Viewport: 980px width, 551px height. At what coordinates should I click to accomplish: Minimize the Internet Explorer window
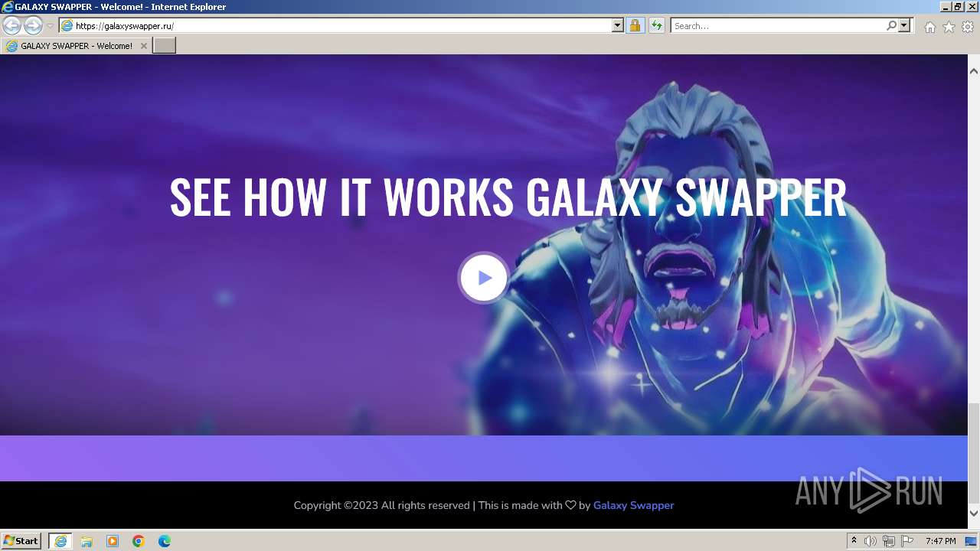(946, 7)
